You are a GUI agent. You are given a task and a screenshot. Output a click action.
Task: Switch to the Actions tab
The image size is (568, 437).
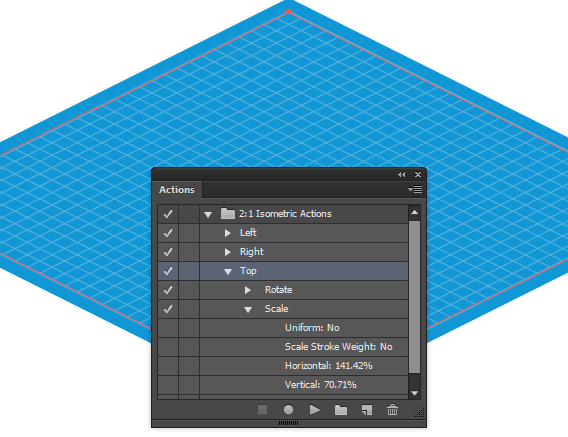[177, 190]
